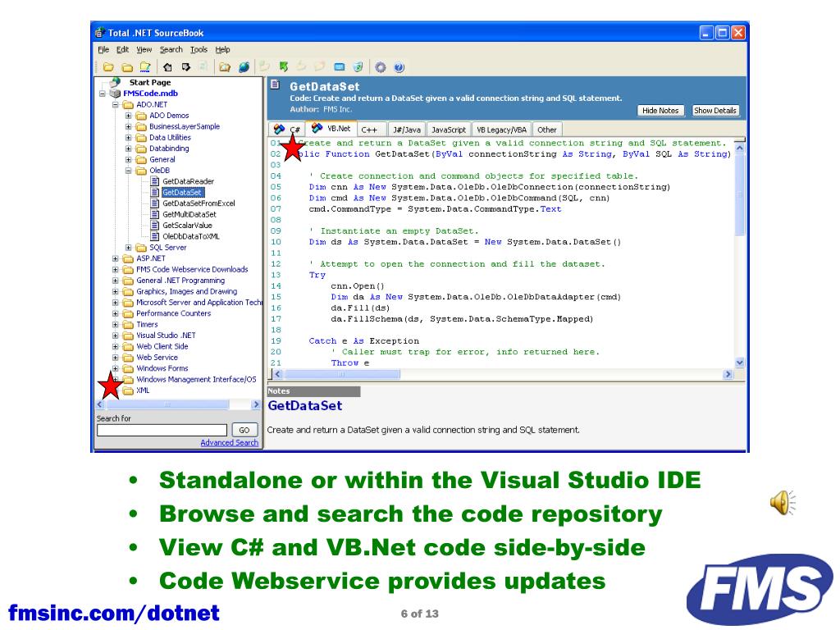The height and width of the screenshot is (630, 840).
Task: Switch to the VB.Net code tab
Action: click(331, 129)
